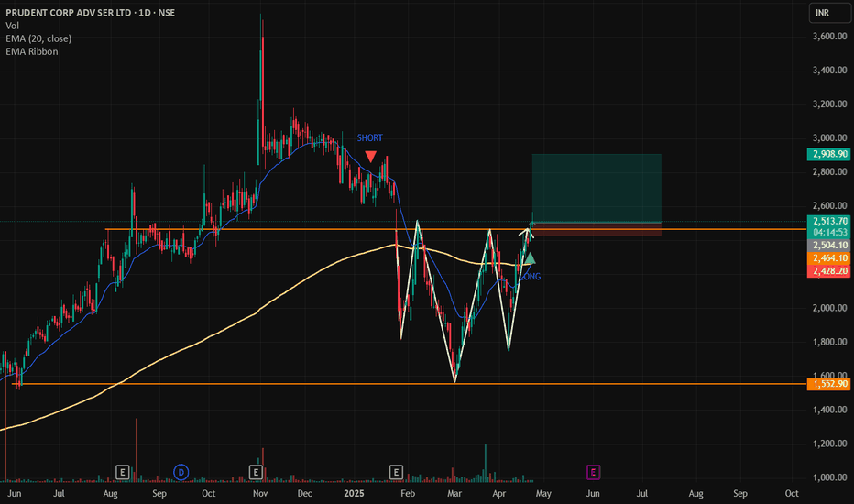
Task: Click the 2,000.00 price axis label
Action: coord(829,308)
